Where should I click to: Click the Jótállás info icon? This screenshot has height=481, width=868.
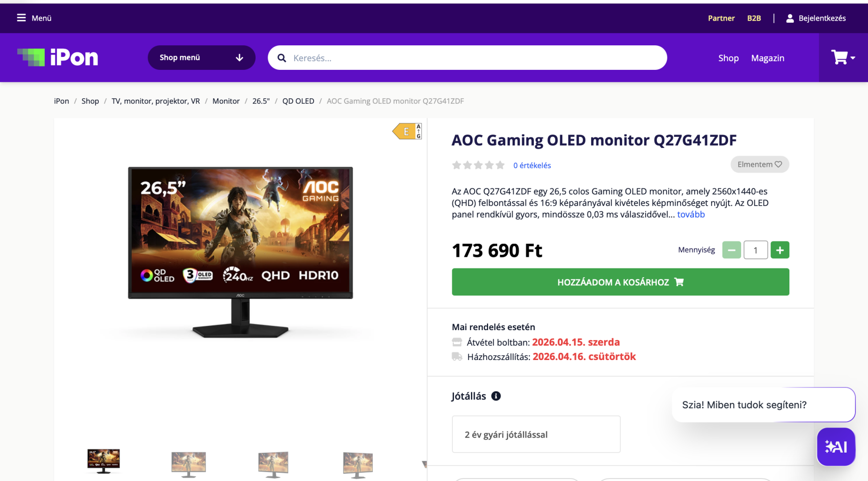coord(496,396)
